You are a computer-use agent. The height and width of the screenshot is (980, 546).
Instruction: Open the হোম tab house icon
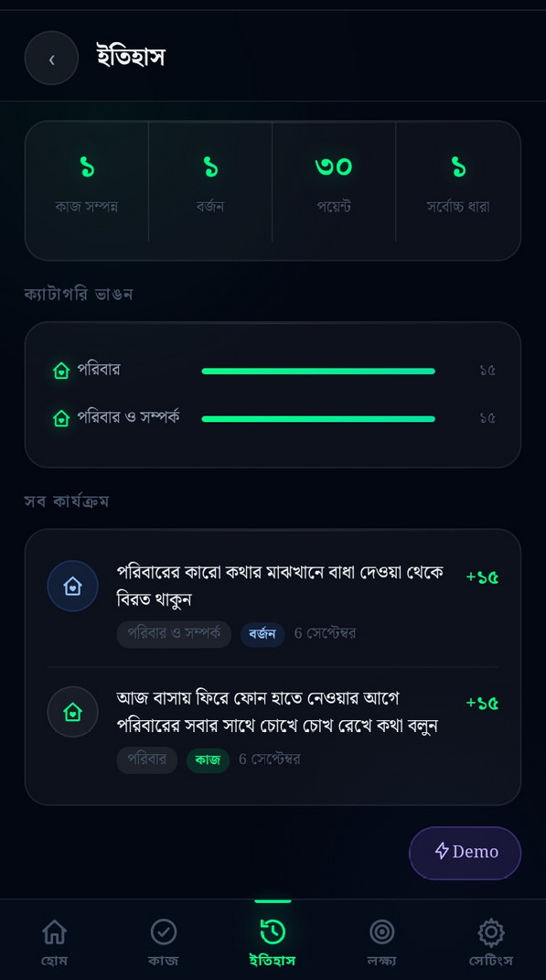point(54,932)
